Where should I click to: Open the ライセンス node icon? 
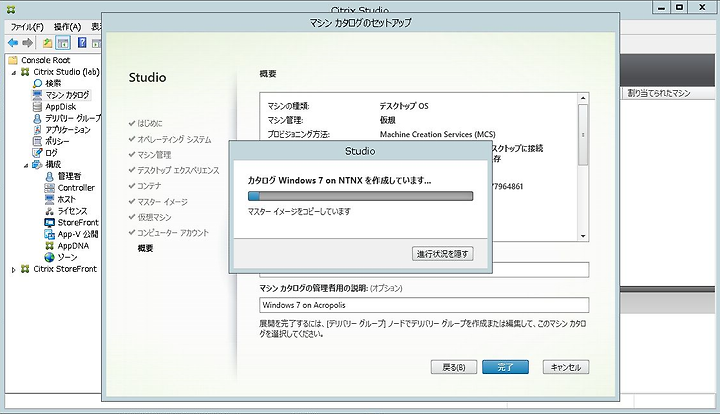[x=50, y=211]
